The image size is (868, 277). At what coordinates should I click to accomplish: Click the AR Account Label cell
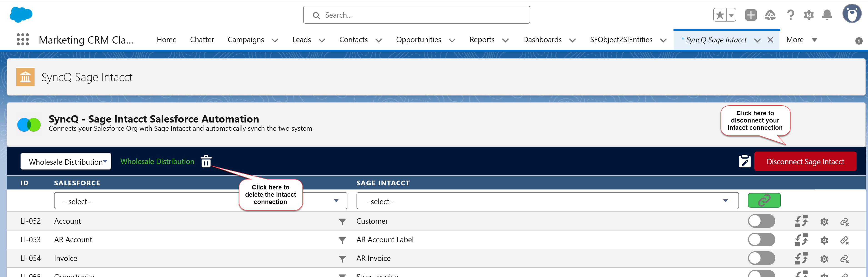click(385, 240)
